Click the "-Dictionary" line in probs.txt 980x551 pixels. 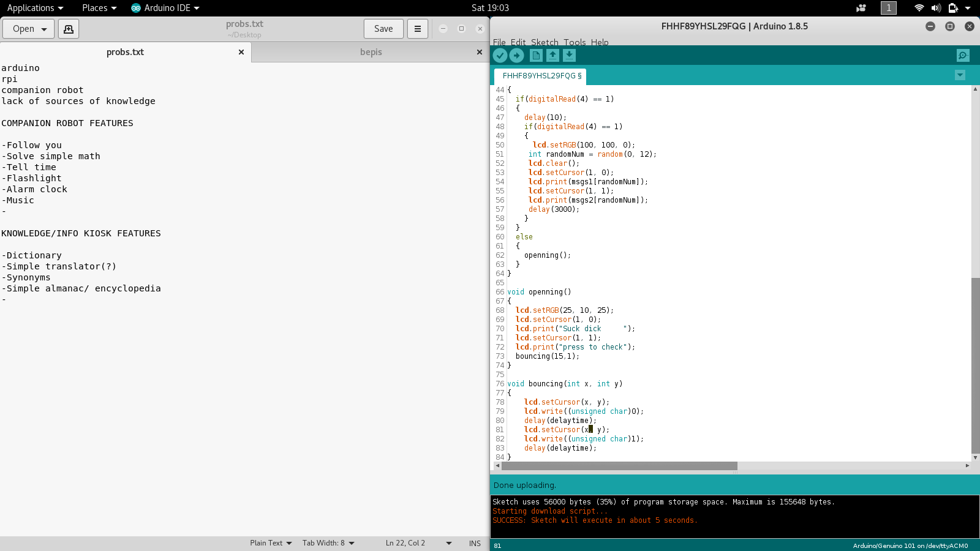pyautogui.click(x=31, y=255)
